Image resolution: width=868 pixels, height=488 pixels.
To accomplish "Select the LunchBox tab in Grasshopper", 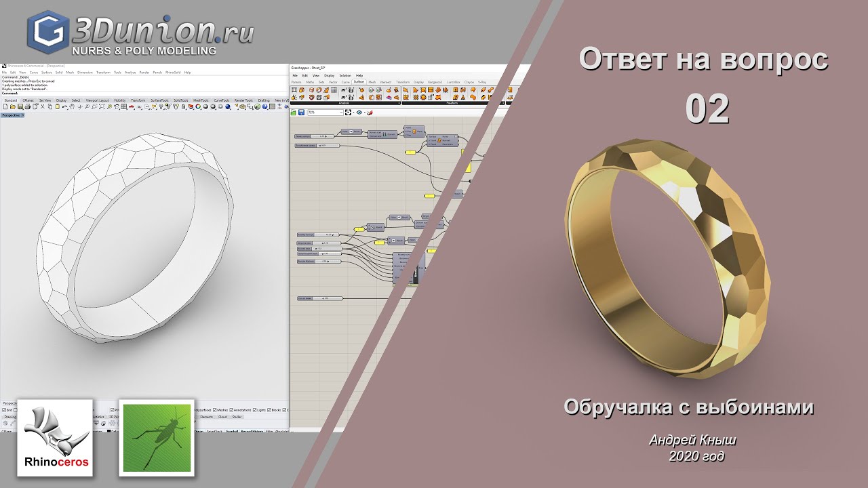I will point(454,82).
